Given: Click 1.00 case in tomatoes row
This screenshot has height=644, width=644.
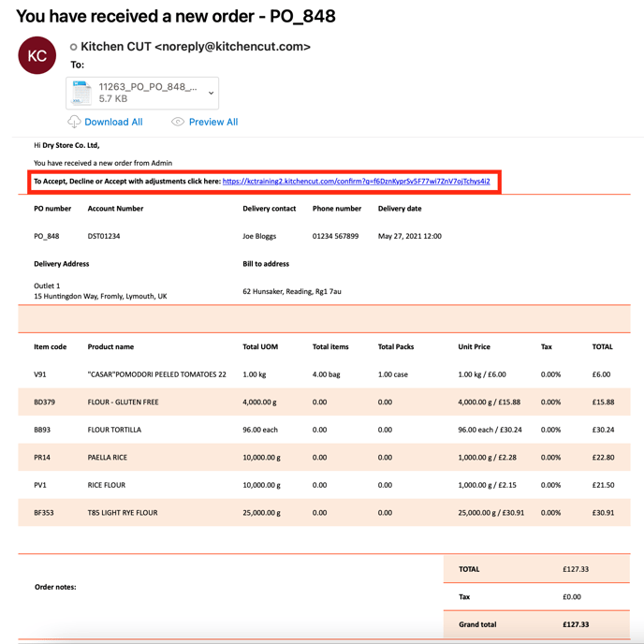Looking at the screenshot, I should (392, 374).
